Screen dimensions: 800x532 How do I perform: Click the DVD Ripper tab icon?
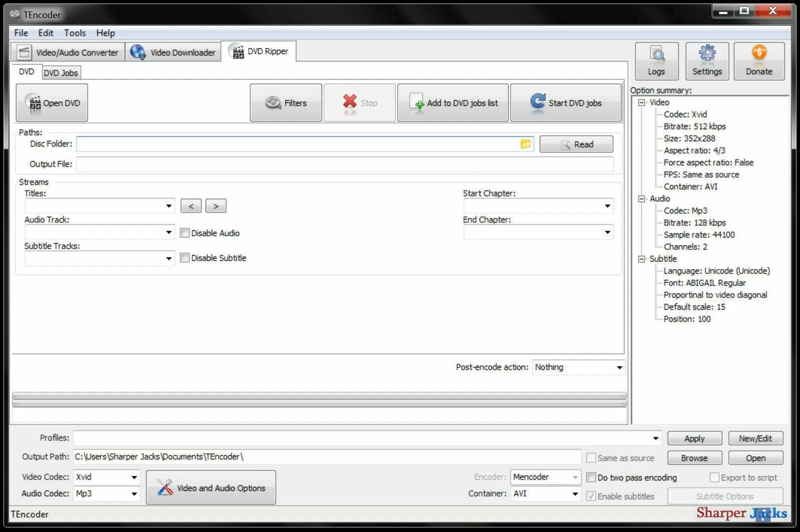coord(236,51)
